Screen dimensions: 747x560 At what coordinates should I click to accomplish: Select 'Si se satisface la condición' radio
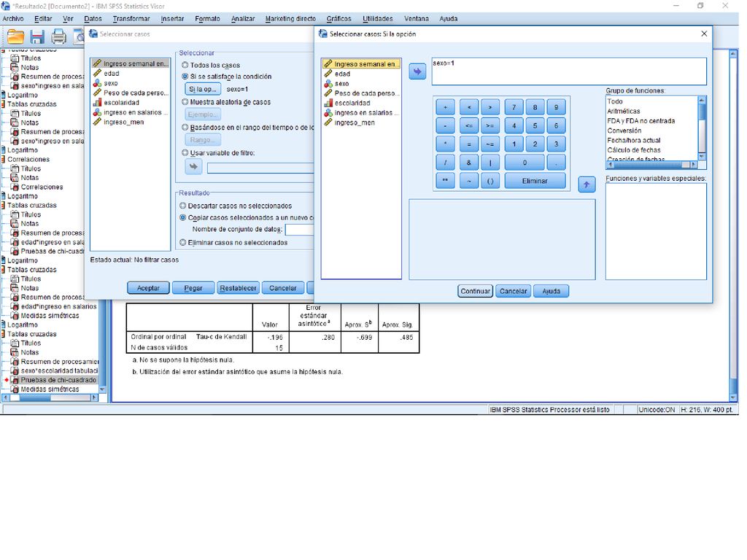[x=185, y=76]
